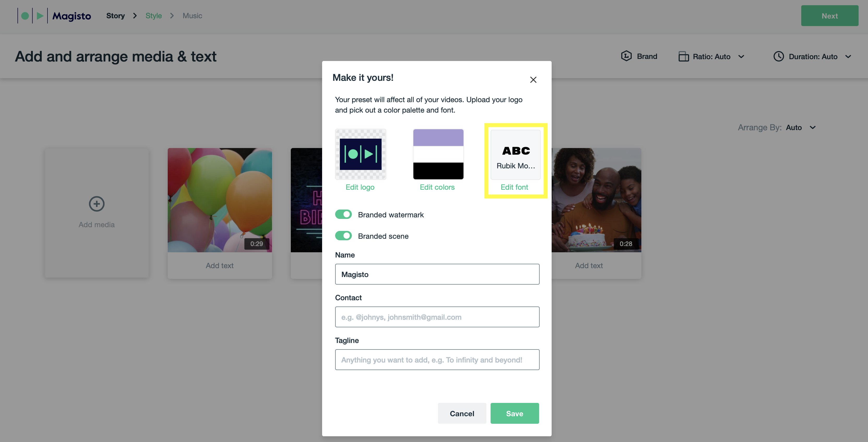Select the brand color palette swatch
This screenshot has width=868, height=442.
pyautogui.click(x=438, y=154)
